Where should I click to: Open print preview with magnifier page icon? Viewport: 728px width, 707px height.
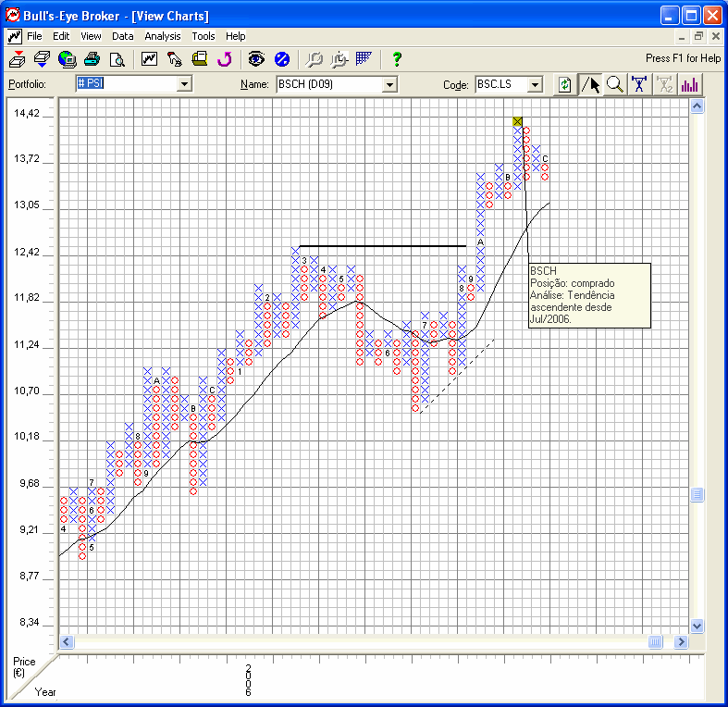[x=117, y=59]
